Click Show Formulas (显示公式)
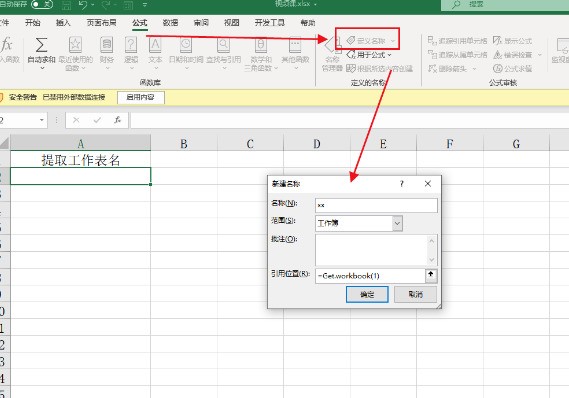 point(512,41)
